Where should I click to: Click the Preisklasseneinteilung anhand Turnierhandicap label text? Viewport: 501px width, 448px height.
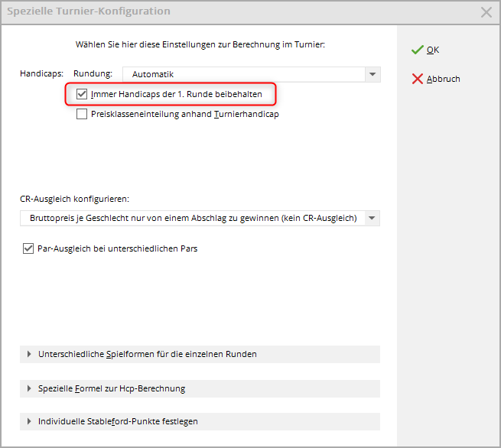coord(184,115)
